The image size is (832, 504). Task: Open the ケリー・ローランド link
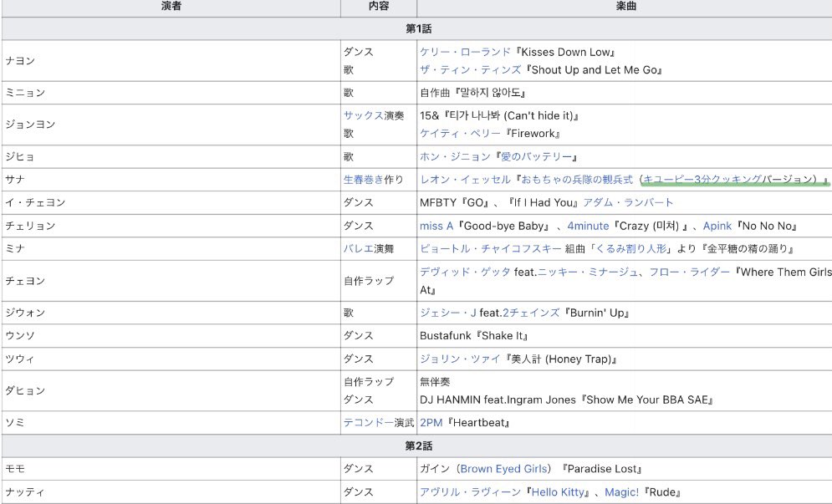pos(465,52)
